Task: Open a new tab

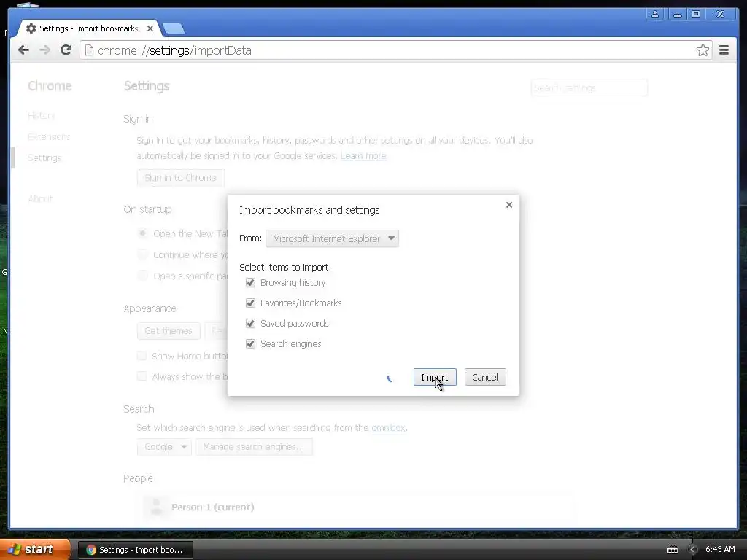Action: [174, 29]
